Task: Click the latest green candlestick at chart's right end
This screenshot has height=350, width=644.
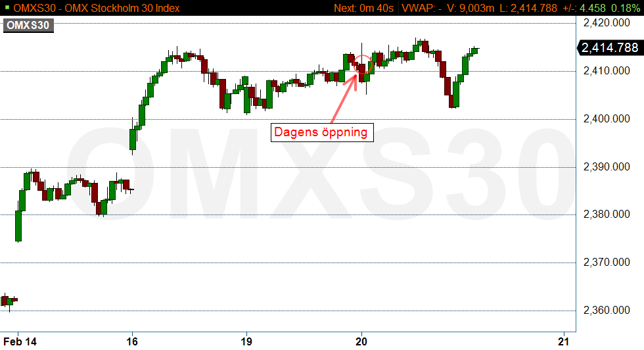Action: (x=474, y=51)
